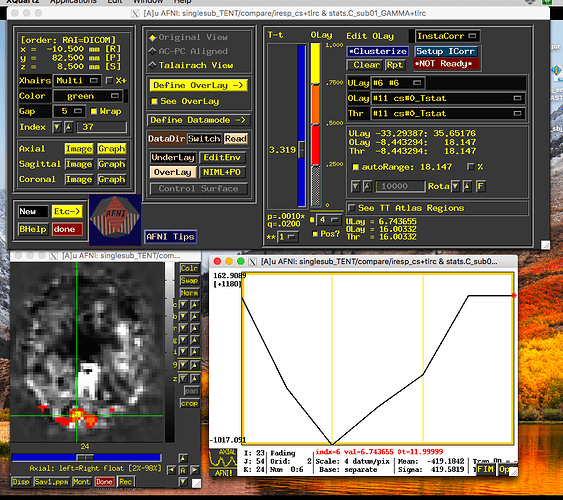The width and height of the screenshot is (563, 500).
Task: Open the OLay sub-brick dropdown
Action: pyautogui.click(x=447, y=98)
